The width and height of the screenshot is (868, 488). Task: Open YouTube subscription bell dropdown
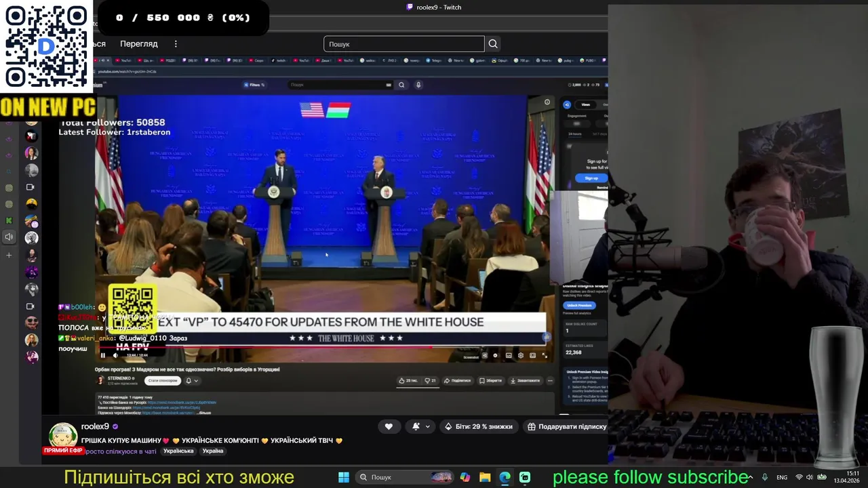click(193, 380)
